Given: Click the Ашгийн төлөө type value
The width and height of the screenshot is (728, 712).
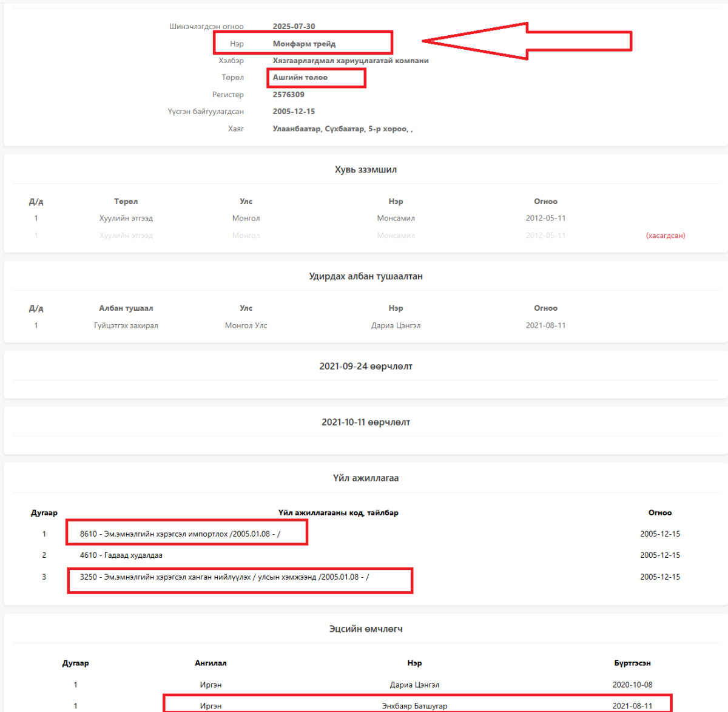Looking at the screenshot, I should coord(300,78).
